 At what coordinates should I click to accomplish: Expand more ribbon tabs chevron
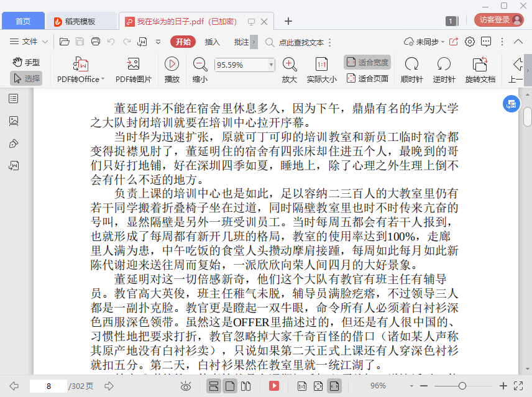point(254,42)
